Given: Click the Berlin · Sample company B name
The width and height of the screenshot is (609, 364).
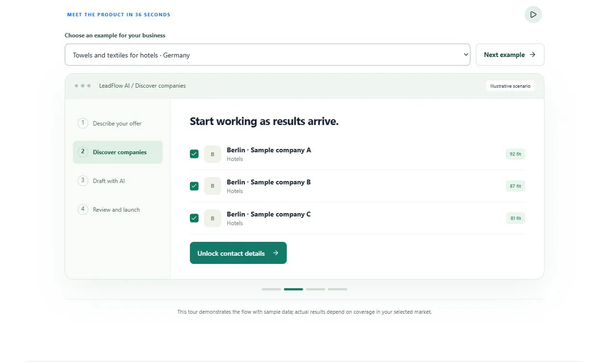Looking at the screenshot, I should point(269,182).
